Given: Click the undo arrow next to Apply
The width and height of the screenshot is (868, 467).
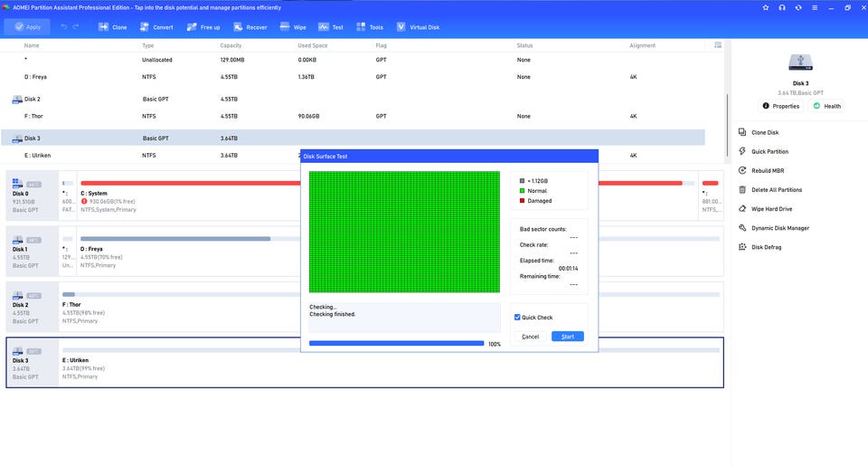Looking at the screenshot, I should pos(64,27).
